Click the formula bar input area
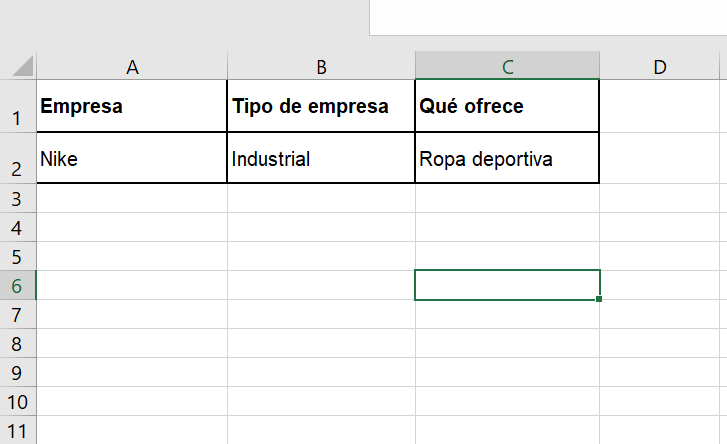 (548, 17)
